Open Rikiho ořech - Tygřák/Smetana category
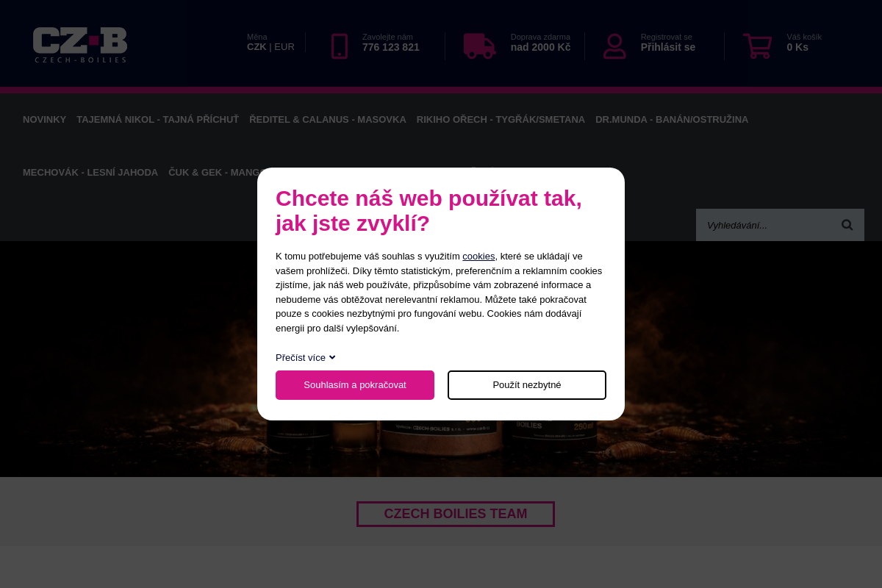 click(x=501, y=119)
